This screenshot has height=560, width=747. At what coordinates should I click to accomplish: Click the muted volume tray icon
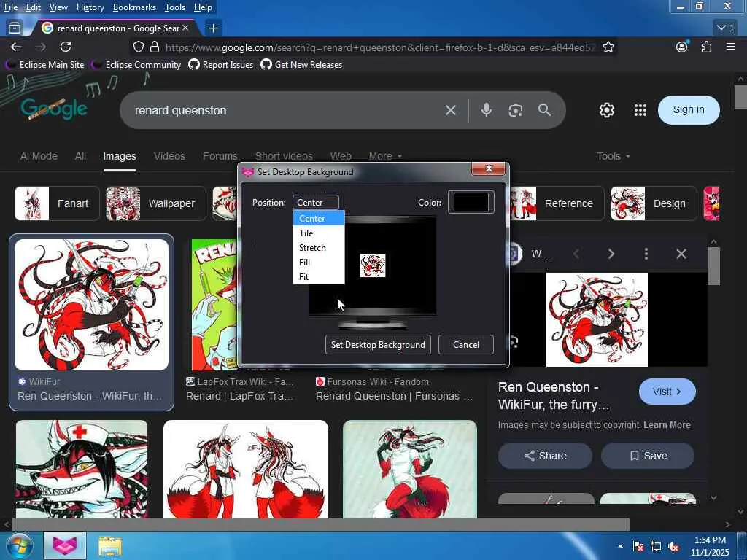point(673,546)
